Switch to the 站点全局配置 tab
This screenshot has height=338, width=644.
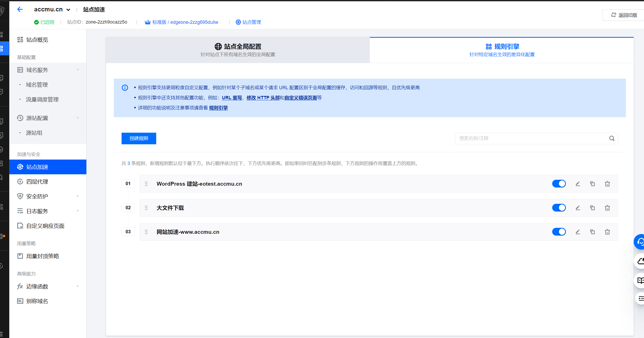[238, 50]
